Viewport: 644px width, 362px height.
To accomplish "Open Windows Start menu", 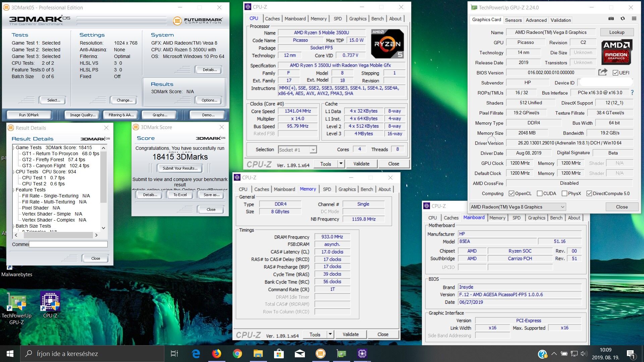I will (10, 354).
